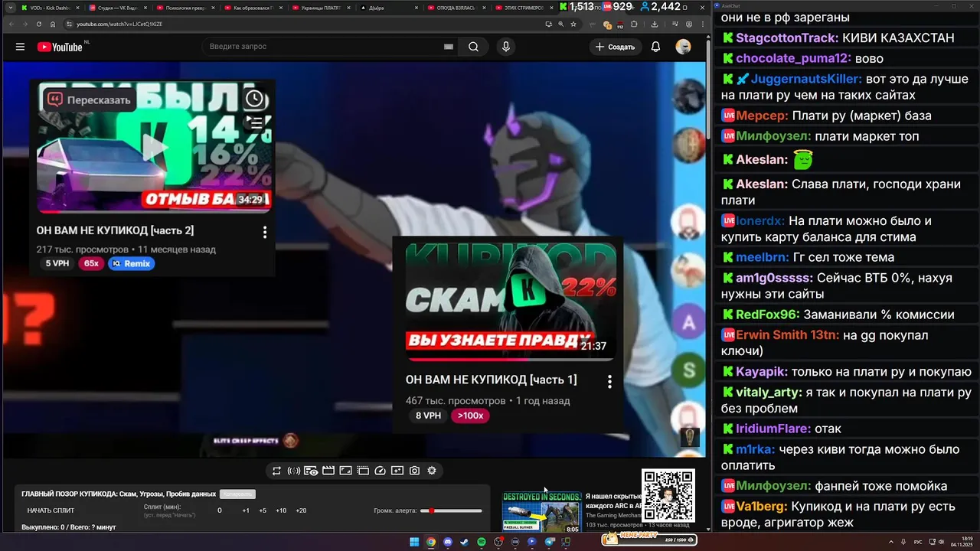Open the YouTube account avatar menu
Image resolution: width=980 pixels, height=551 pixels.
(x=683, y=47)
